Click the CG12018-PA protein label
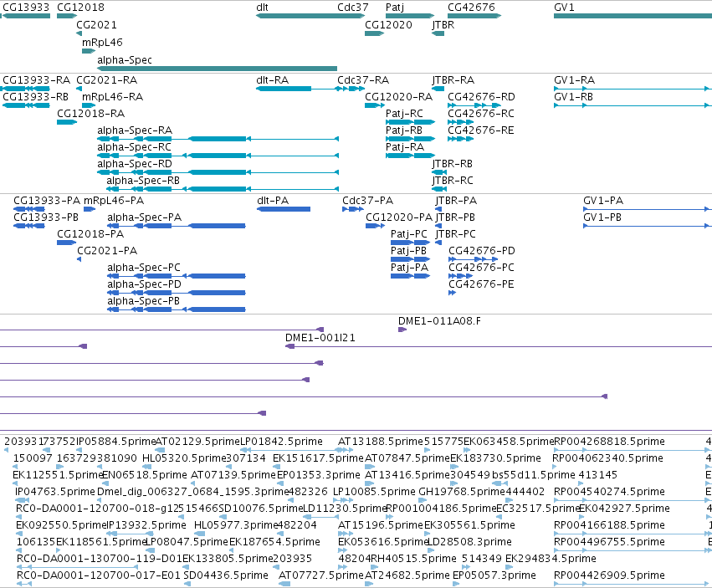 (90, 234)
